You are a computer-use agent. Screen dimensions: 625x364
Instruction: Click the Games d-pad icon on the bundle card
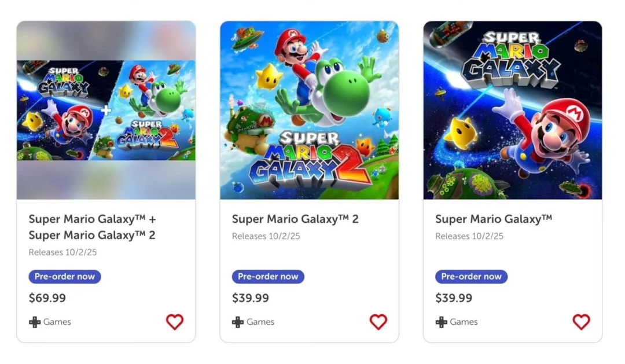pos(35,322)
